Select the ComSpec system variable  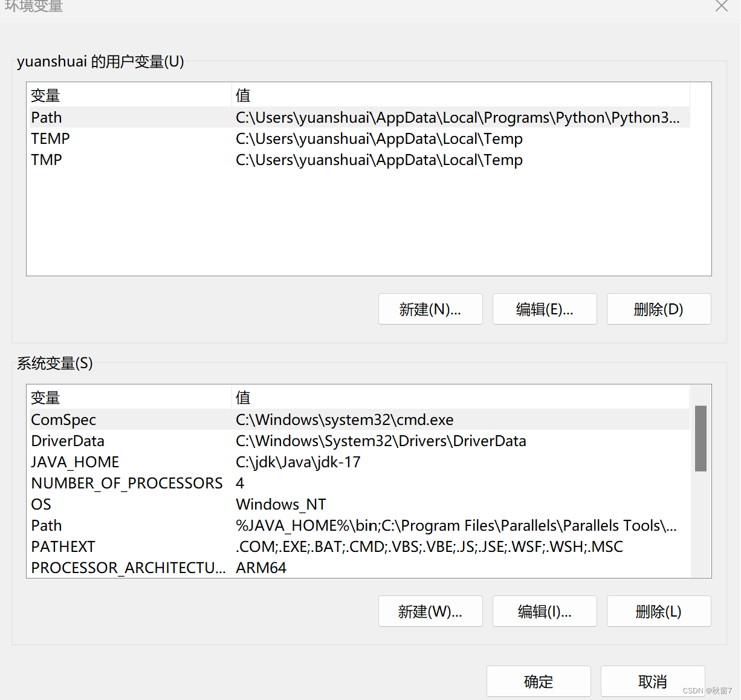[360, 420]
